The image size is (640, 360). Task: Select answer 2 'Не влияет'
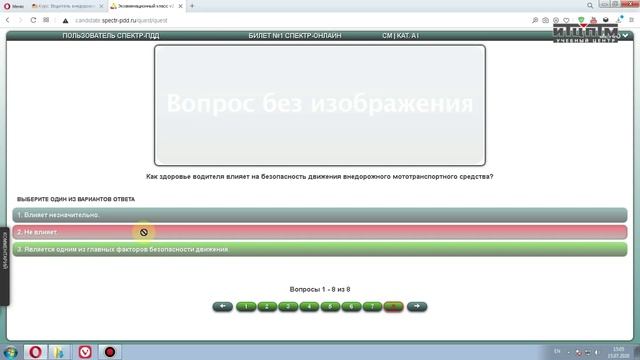(x=320, y=232)
